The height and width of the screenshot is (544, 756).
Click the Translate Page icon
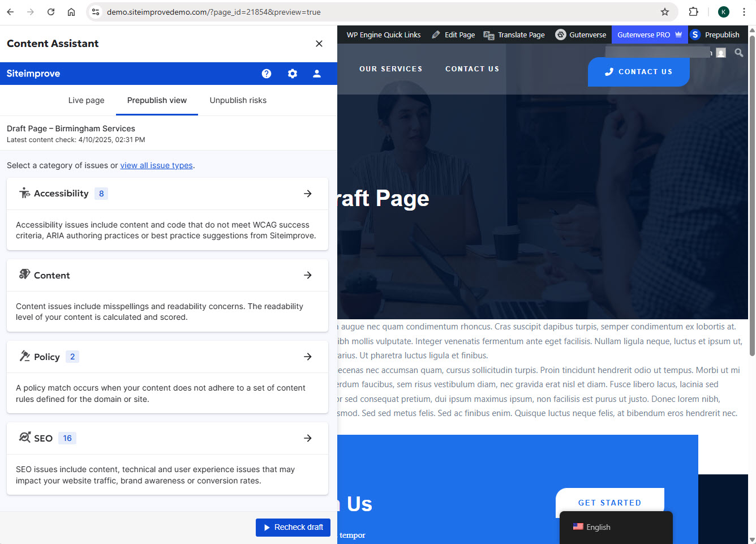[488, 35]
